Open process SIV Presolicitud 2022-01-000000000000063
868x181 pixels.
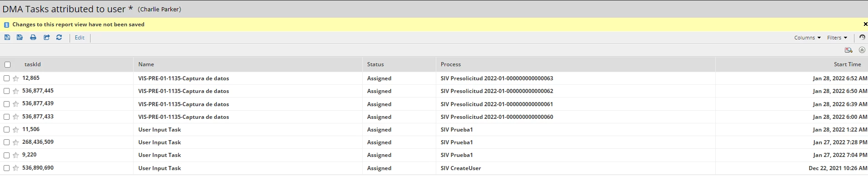click(x=497, y=78)
